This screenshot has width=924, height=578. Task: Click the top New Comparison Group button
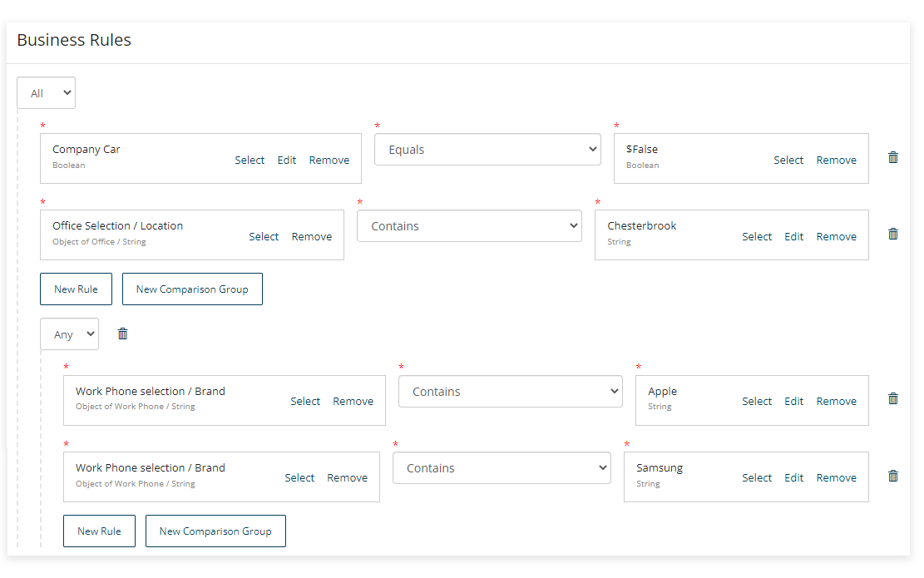click(x=192, y=289)
